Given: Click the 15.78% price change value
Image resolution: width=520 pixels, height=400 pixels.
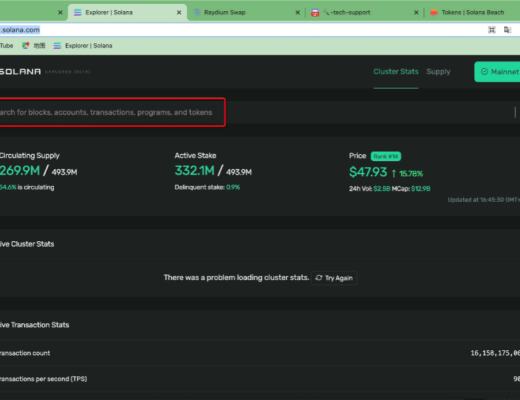Looking at the screenshot, I should (411, 174).
